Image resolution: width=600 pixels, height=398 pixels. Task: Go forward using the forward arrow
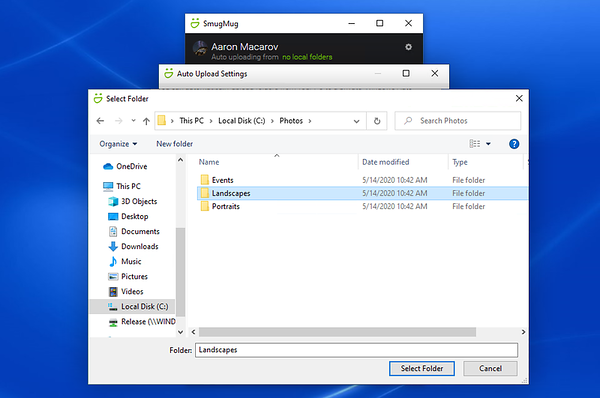tap(119, 121)
